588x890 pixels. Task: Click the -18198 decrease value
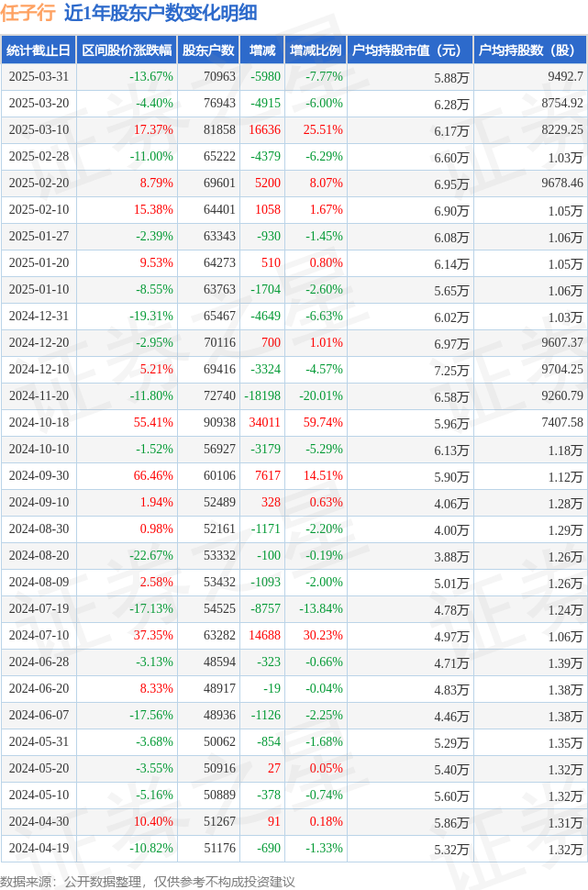[x=262, y=395]
